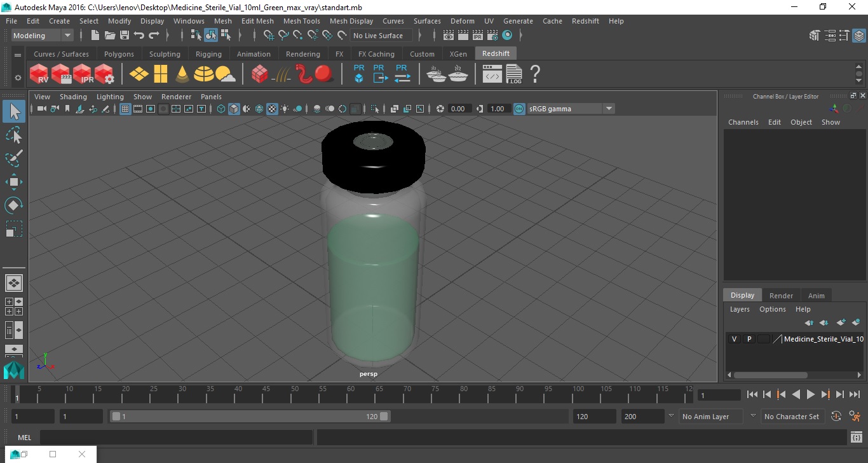Image resolution: width=868 pixels, height=463 pixels.
Task: Create Redshift dome light shelf icon
Action: (204, 74)
